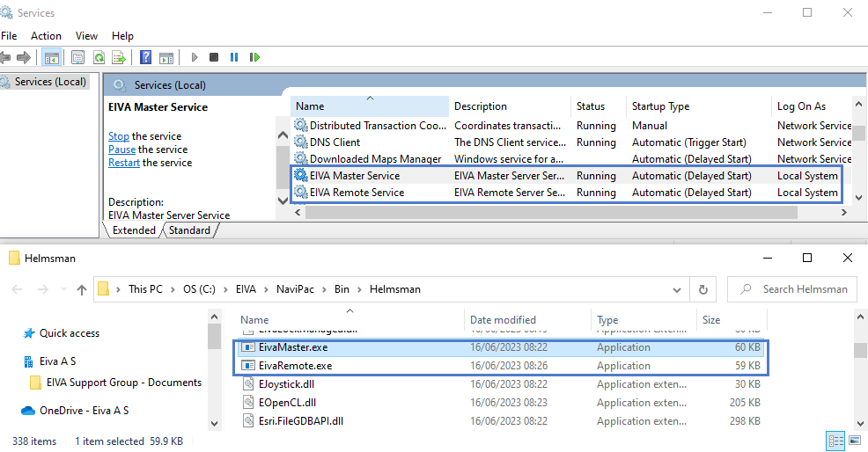Select Eiva A S in navigation pane

pyautogui.click(x=57, y=361)
